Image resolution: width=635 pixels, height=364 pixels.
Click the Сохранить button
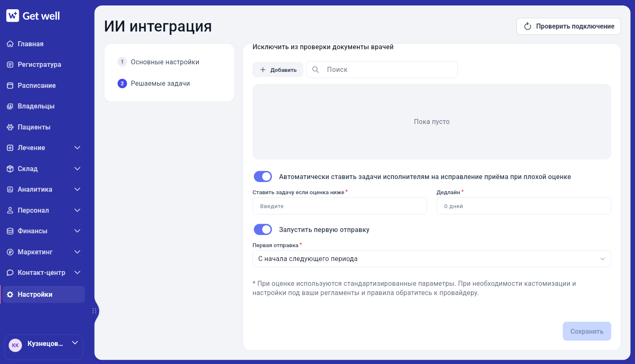587,331
